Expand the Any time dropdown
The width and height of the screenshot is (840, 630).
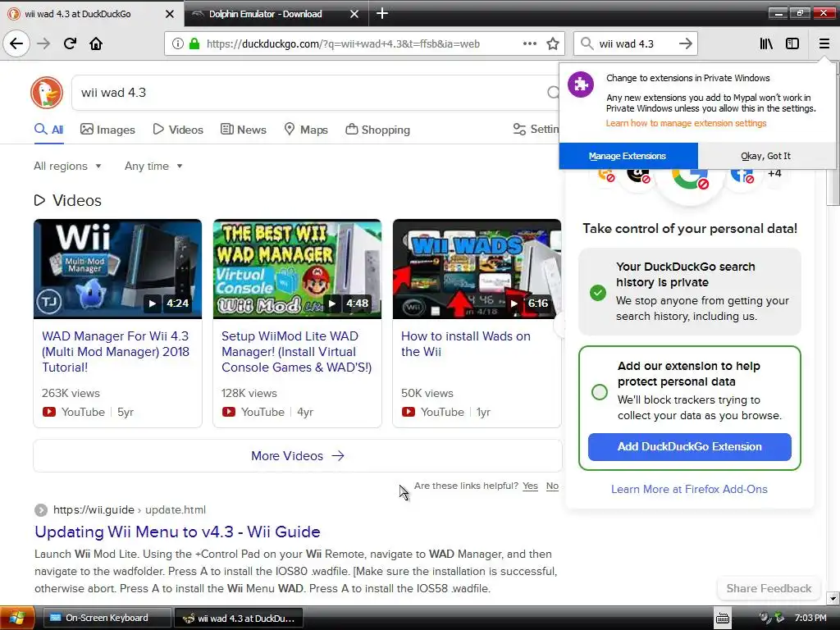click(x=153, y=166)
